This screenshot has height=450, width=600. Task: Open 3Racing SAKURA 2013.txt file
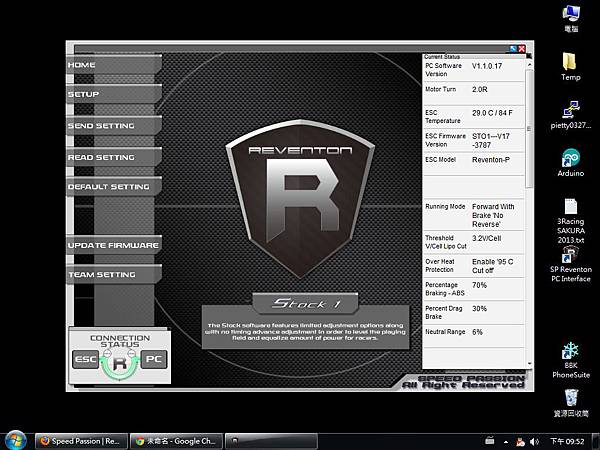[x=571, y=221]
